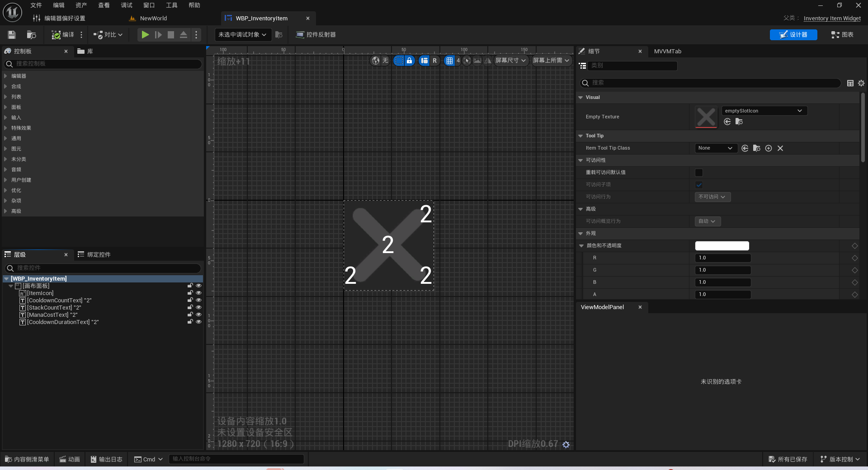The height and width of the screenshot is (470, 868).
Task: Browse to asset in content browser toolbar icon
Action: point(31,35)
